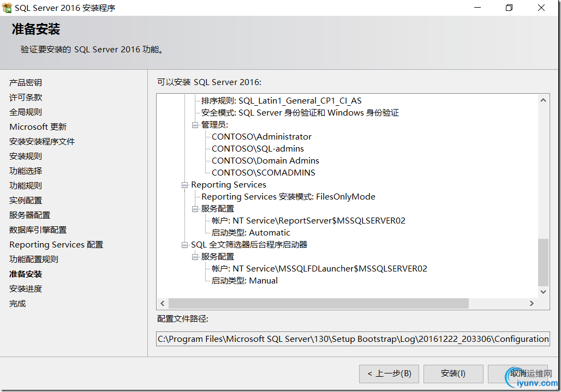Click the vertical scrollbar thumb
Image resolution: width=561 pixels, height=392 pixels.
click(543, 262)
